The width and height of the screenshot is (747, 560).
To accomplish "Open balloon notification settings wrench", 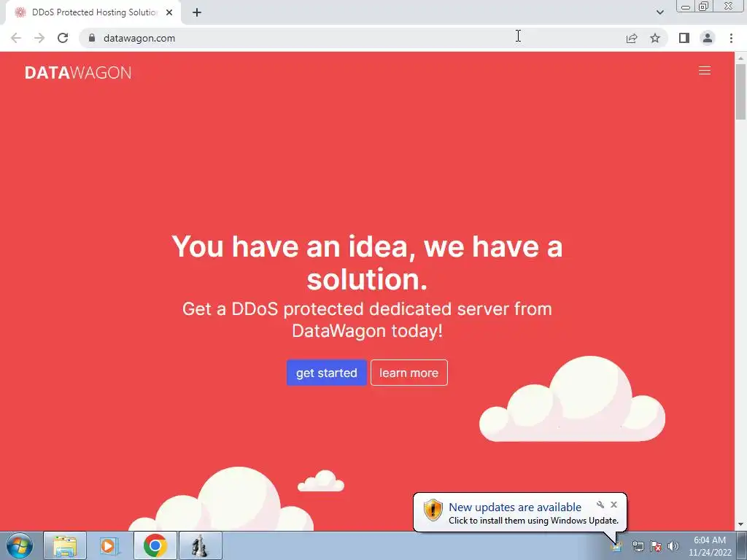I will pos(600,505).
